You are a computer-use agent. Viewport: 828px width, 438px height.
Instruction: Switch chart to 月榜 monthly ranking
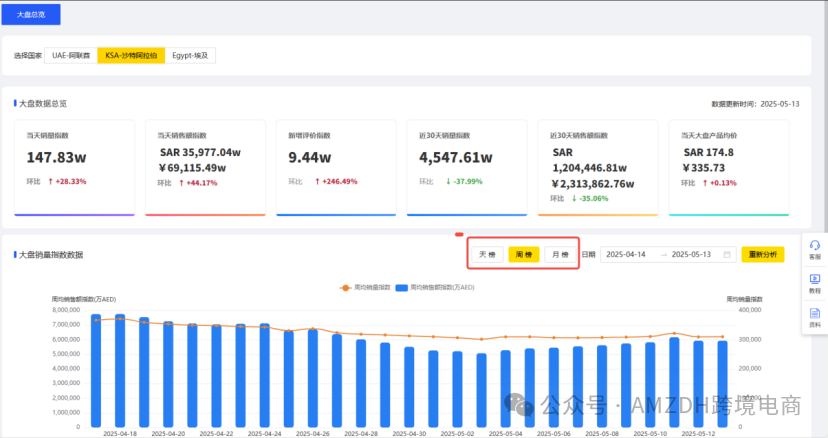pyautogui.click(x=560, y=255)
